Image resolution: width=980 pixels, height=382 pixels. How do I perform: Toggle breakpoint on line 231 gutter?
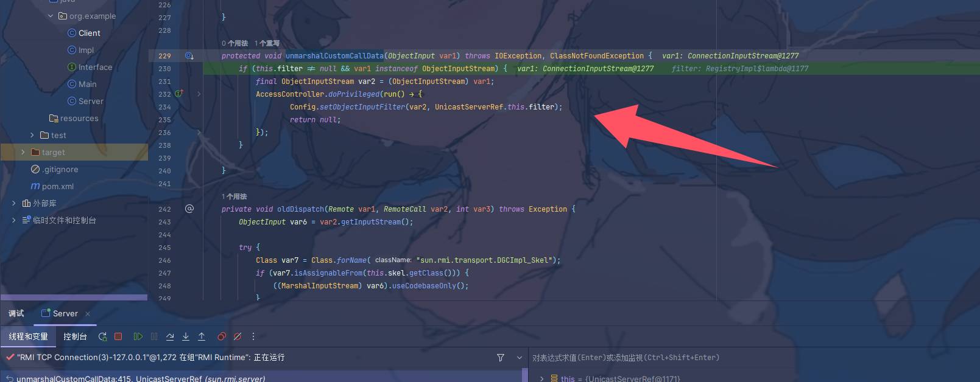tap(165, 82)
